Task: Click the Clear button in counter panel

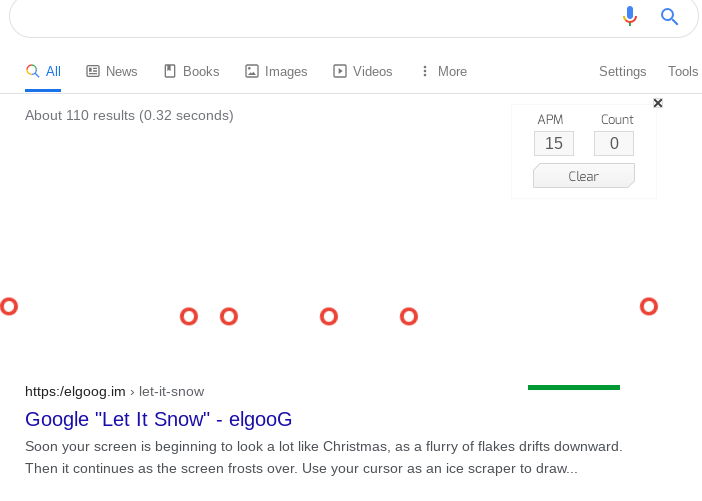Action: (x=584, y=176)
